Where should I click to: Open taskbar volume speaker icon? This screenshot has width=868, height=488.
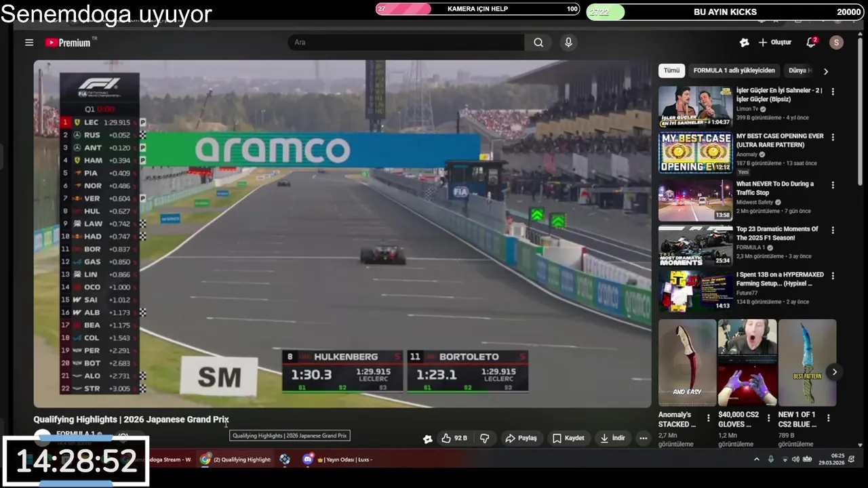pos(795,460)
